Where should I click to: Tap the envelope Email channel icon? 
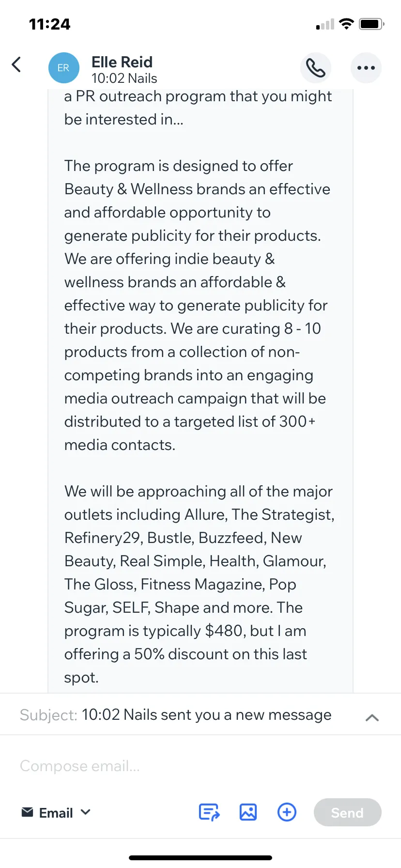click(28, 812)
